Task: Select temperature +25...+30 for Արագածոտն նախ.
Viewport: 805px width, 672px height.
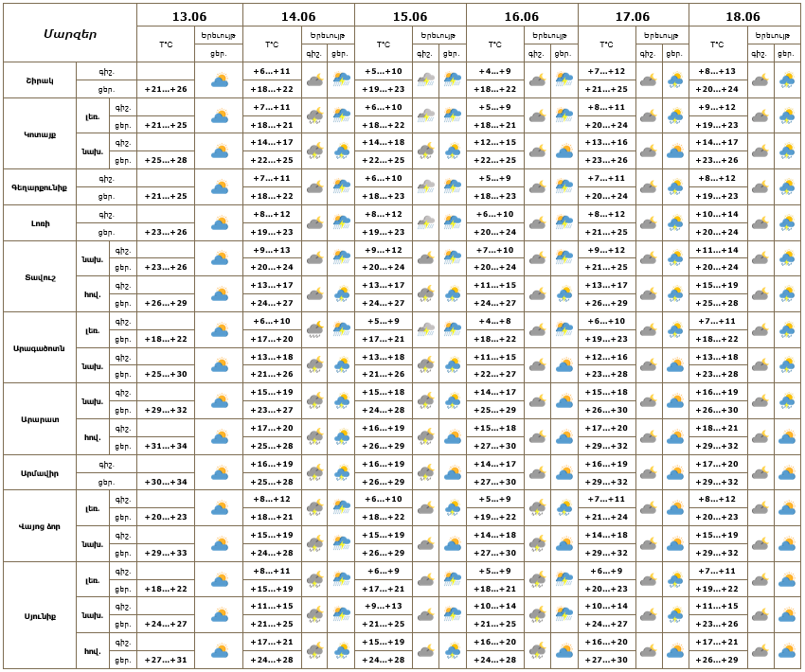Action: point(166,374)
